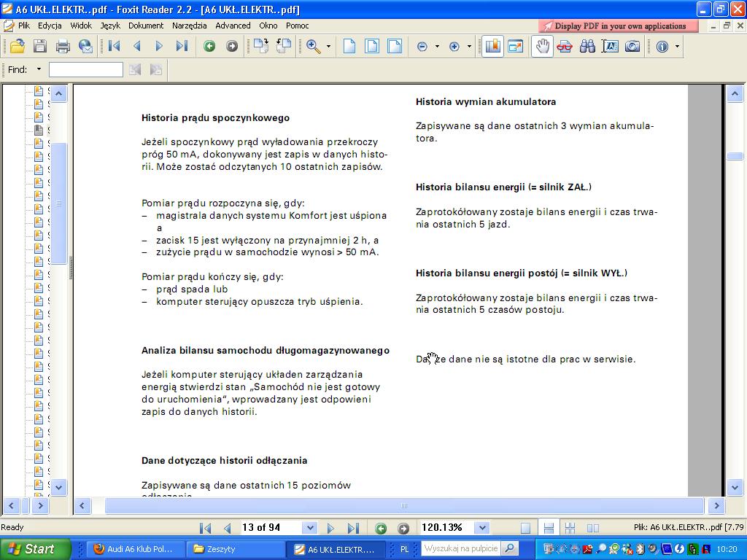The height and width of the screenshot is (560, 747).
Task: Go to last page in status bar
Action: tap(352, 528)
